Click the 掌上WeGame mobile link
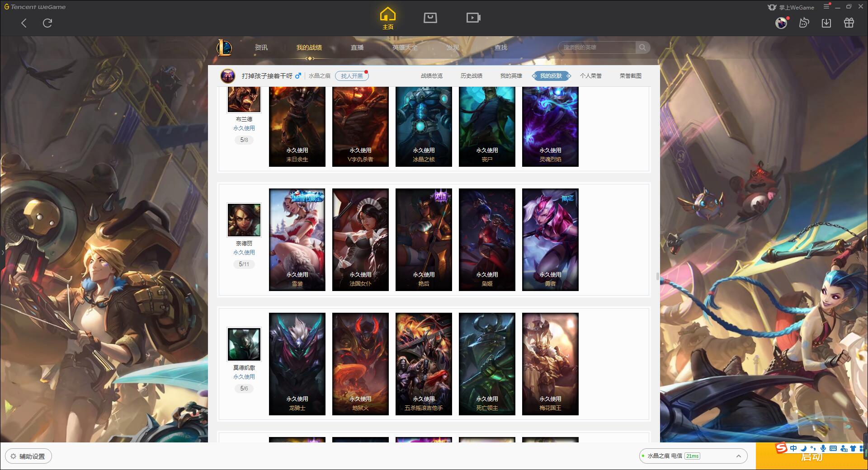This screenshot has width=868, height=470. [x=791, y=7]
